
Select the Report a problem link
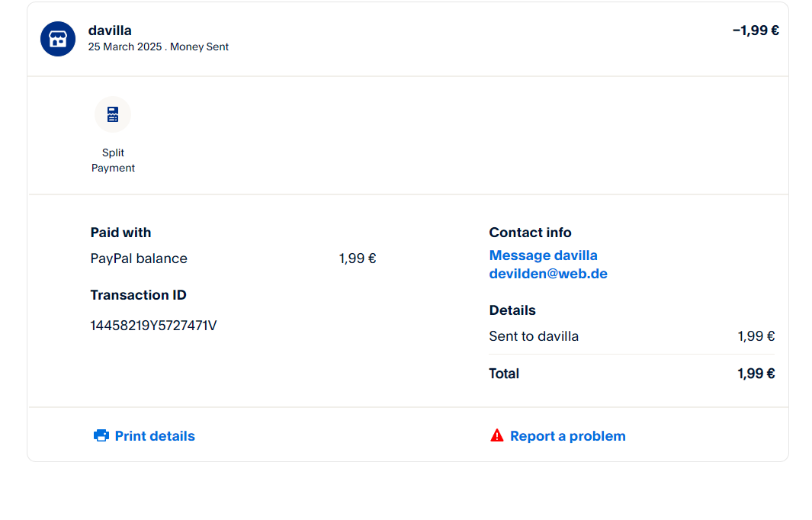(x=567, y=436)
